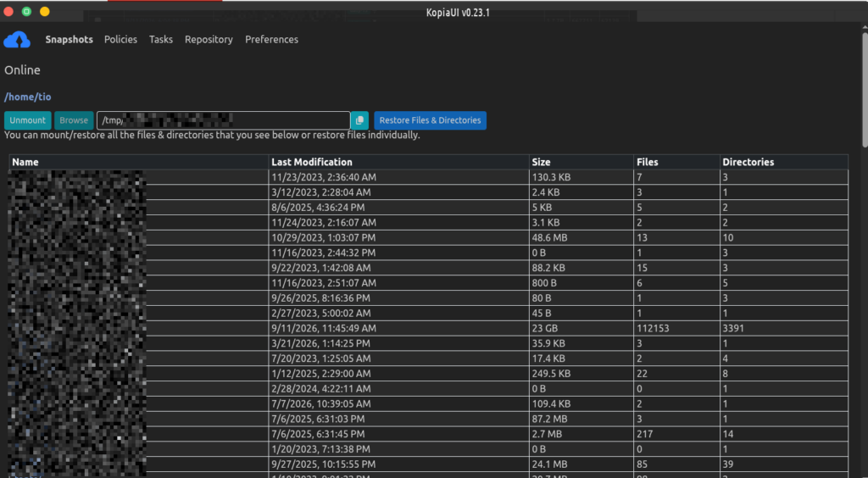Follow the /home/tio path link

tap(28, 97)
